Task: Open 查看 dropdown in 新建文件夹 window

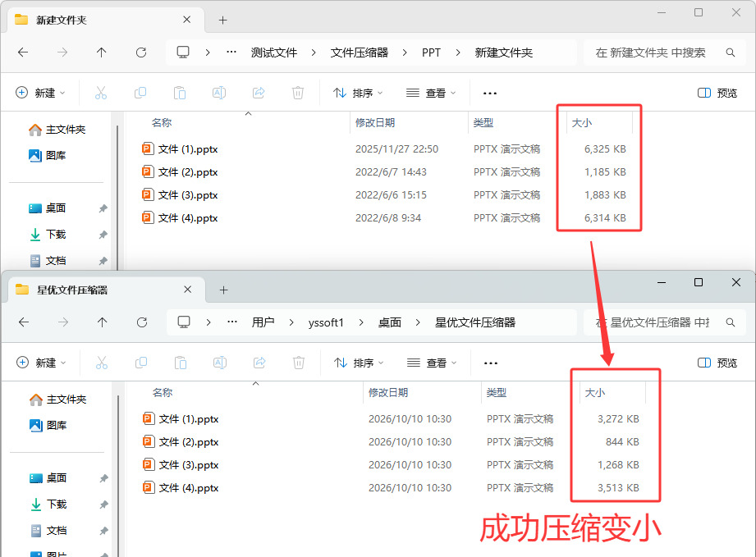Action: (431, 93)
